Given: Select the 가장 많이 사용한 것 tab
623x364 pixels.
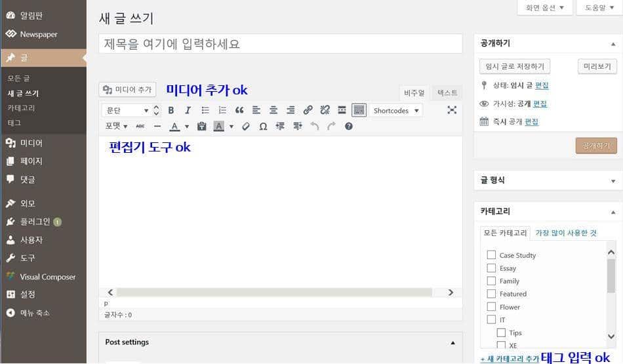Looking at the screenshot, I should pos(566,233).
